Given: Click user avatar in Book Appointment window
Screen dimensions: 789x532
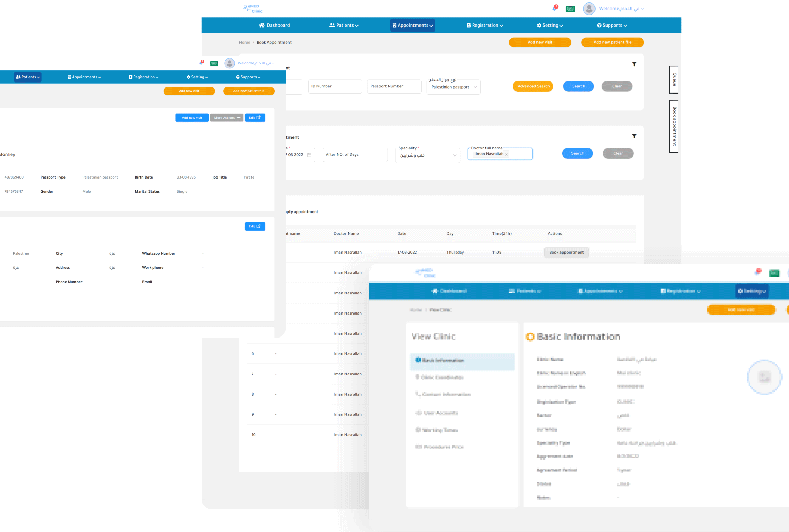Looking at the screenshot, I should point(589,9).
